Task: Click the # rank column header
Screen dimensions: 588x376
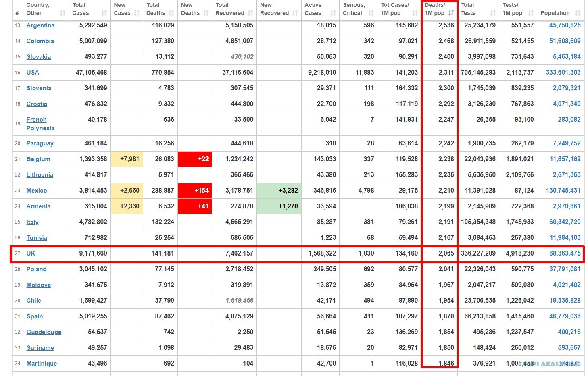Action: click(17, 9)
